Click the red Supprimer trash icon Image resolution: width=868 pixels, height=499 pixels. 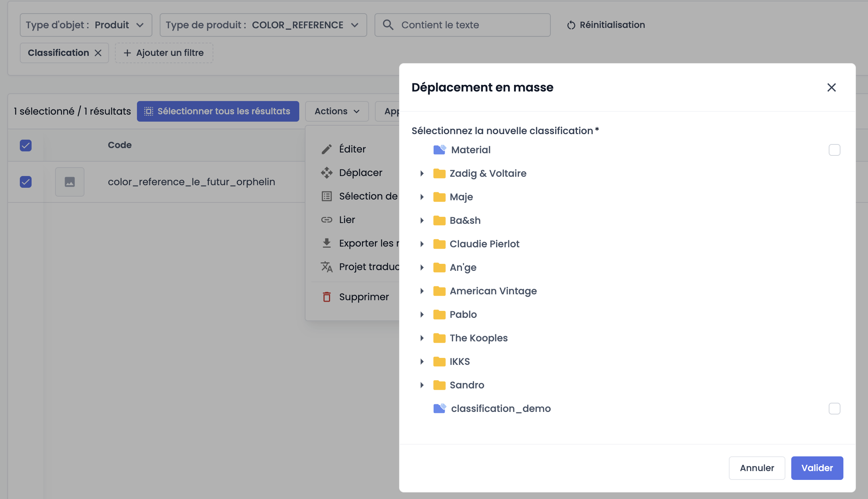[326, 297]
